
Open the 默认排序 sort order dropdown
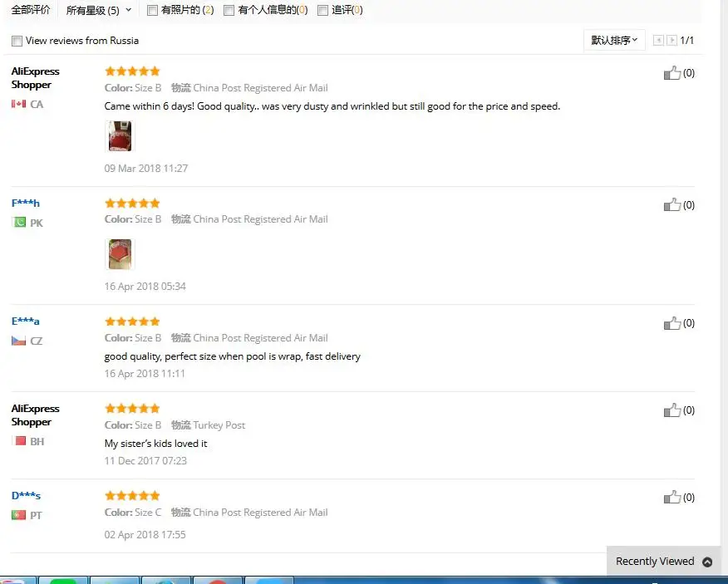614,41
